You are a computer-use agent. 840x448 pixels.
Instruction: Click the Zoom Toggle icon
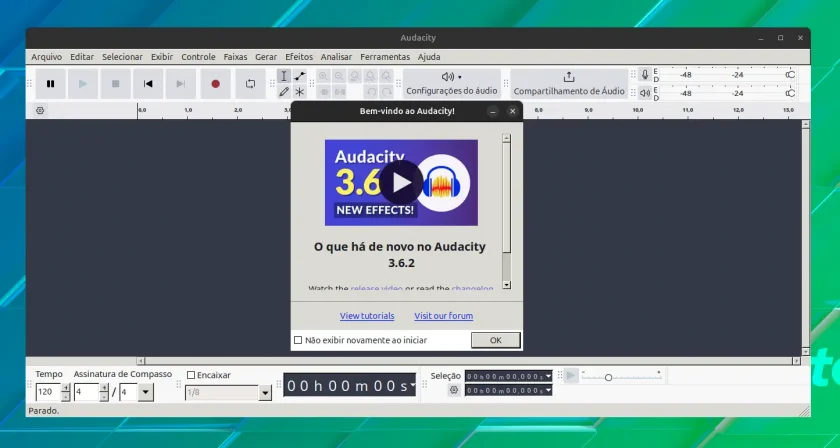(386, 76)
